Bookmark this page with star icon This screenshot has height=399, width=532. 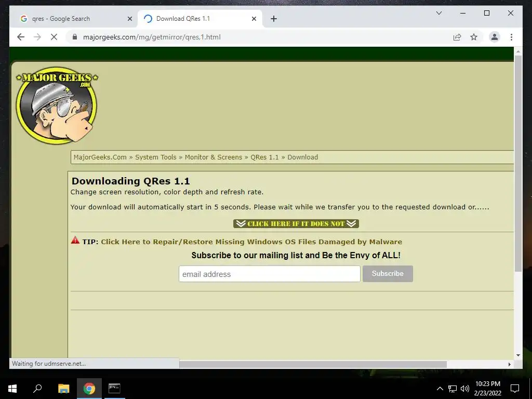point(474,37)
